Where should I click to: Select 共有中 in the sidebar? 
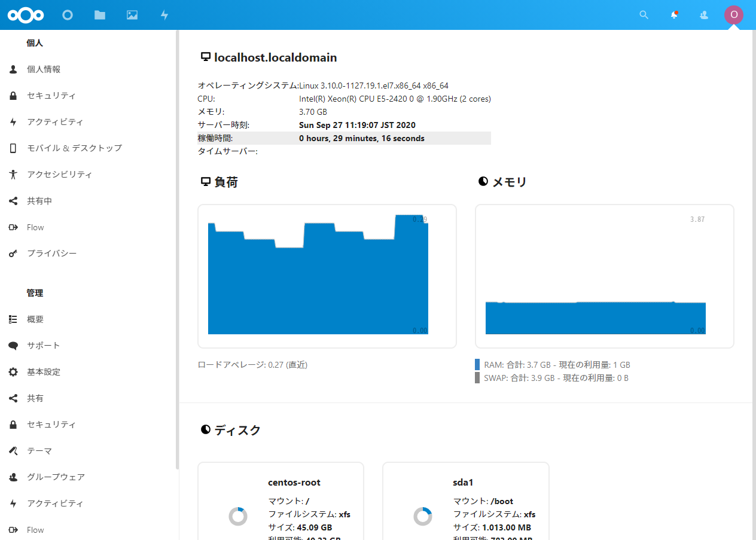39,201
